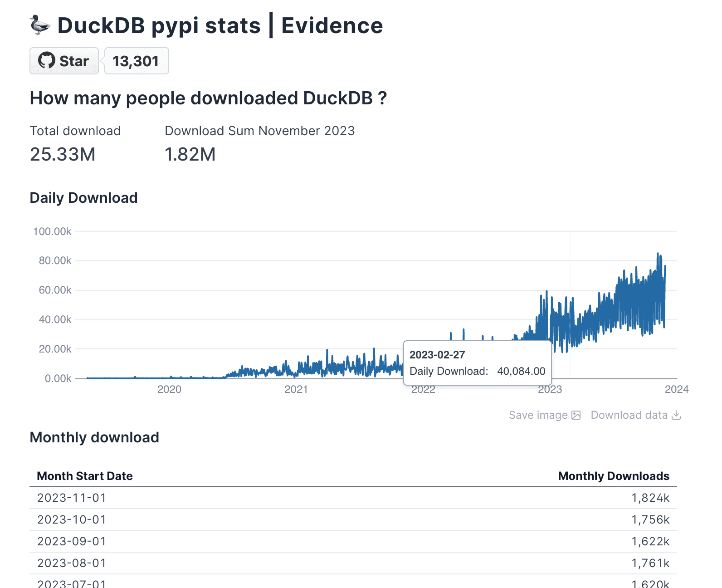The height and width of the screenshot is (588, 722).
Task: Click the GitHub octocat icon
Action: click(47, 61)
